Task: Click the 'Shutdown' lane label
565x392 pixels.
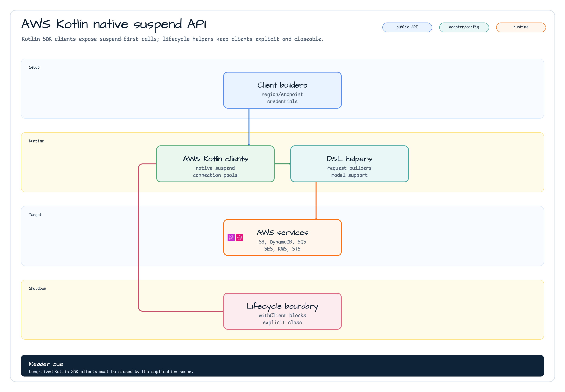Action: (37, 288)
